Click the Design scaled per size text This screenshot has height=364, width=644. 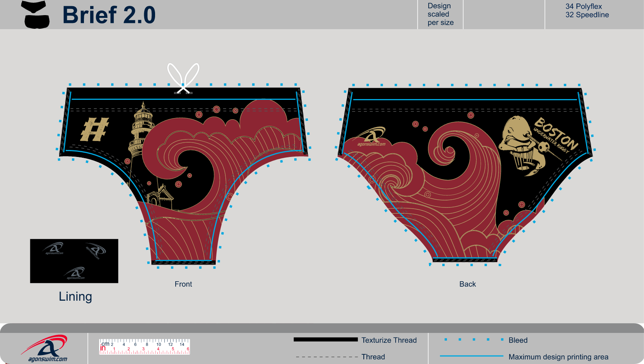440,14
